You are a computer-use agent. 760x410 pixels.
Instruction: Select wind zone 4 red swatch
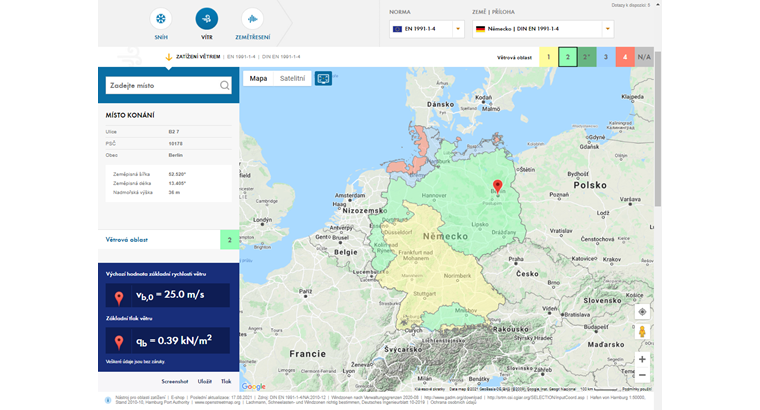point(625,57)
